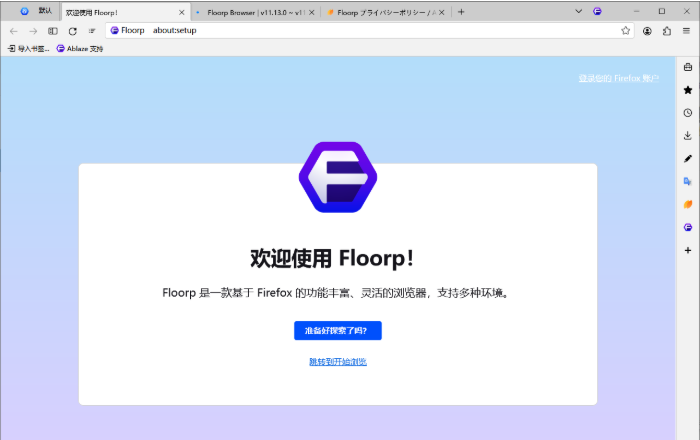Open history clock panel in sidebar
This screenshot has height=440, width=700.
(x=688, y=113)
